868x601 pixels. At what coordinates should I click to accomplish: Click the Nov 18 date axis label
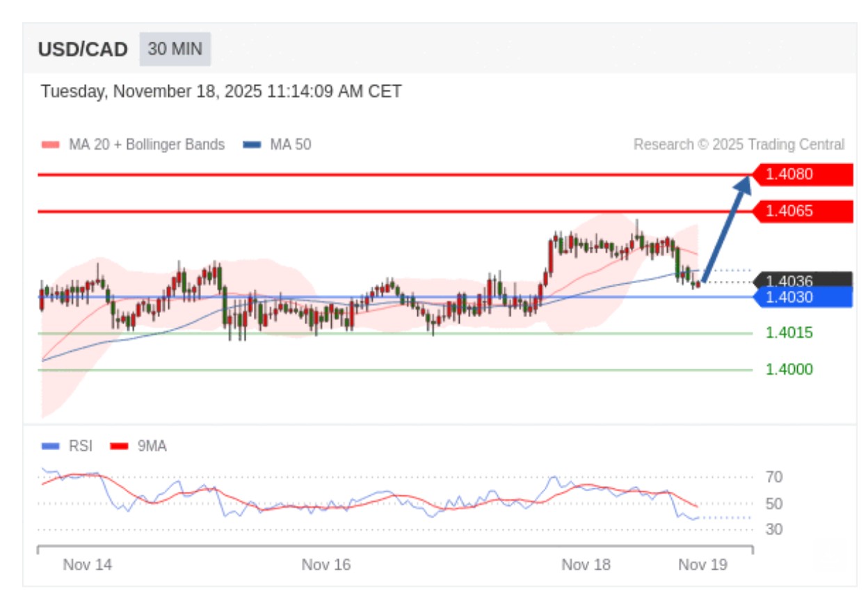point(586,565)
